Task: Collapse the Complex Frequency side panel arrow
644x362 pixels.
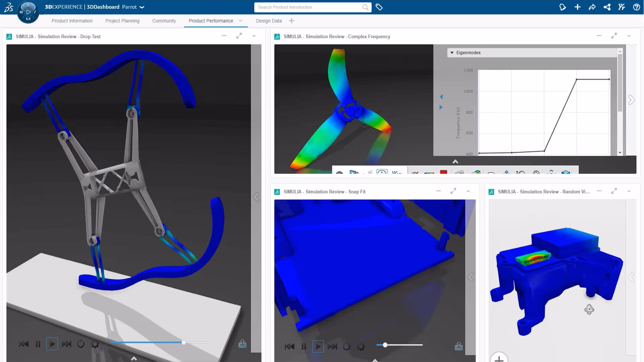Action: [x=632, y=100]
